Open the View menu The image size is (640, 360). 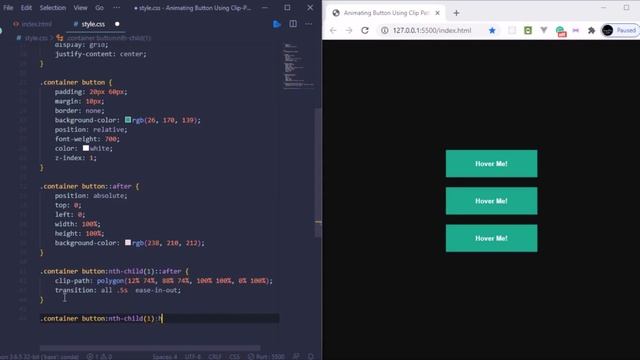pyautogui.click(x=80, y=8)
